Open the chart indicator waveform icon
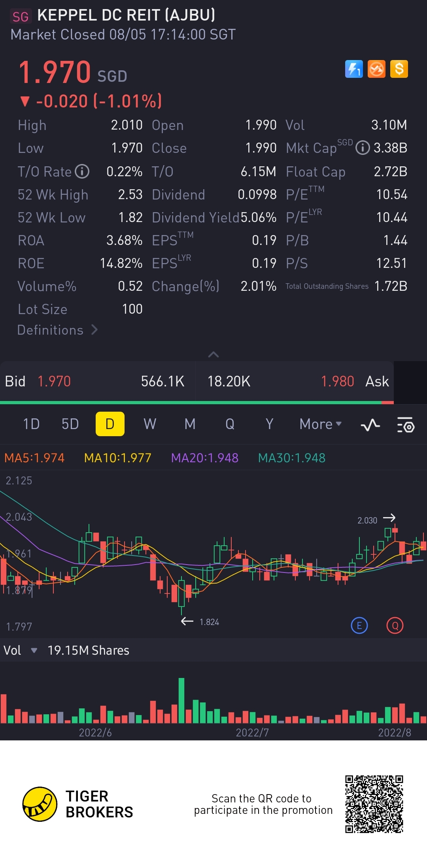This screenshot has height=868, width=427. point(370,425)
